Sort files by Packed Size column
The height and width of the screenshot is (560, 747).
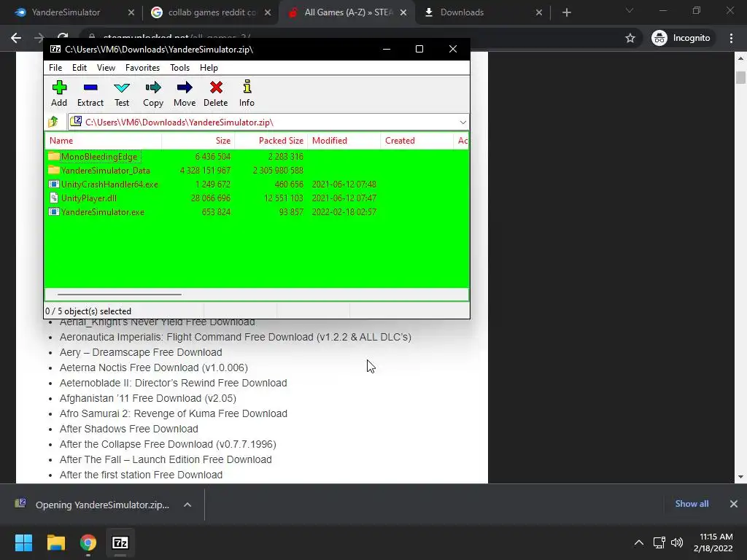pos(271,141)
